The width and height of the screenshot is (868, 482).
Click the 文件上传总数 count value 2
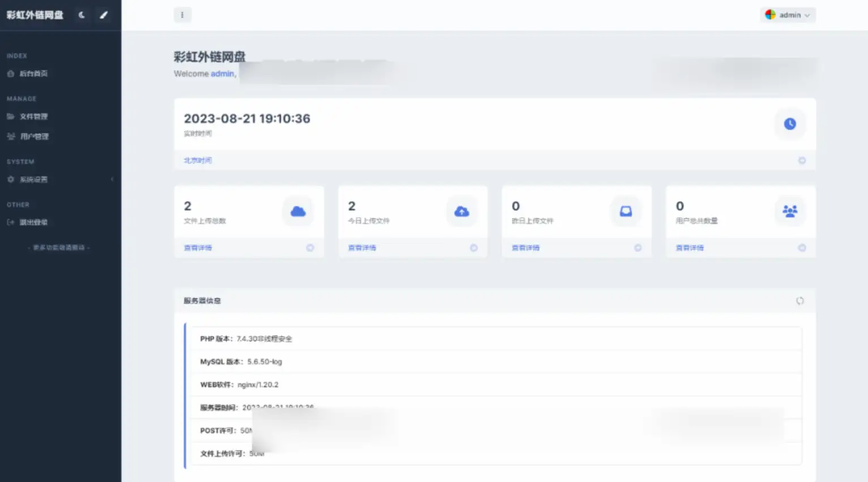pos(187,206)
